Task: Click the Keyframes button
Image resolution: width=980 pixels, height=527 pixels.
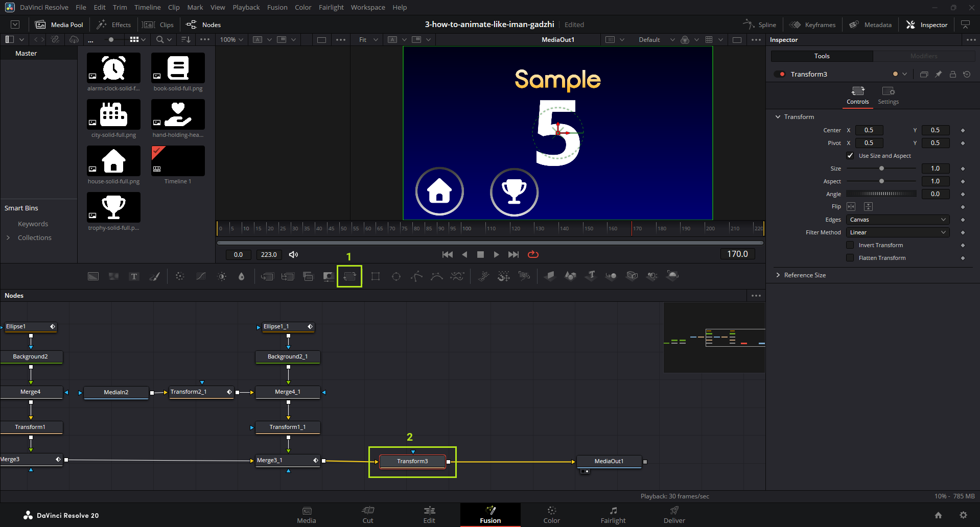Action: (812, 25)
